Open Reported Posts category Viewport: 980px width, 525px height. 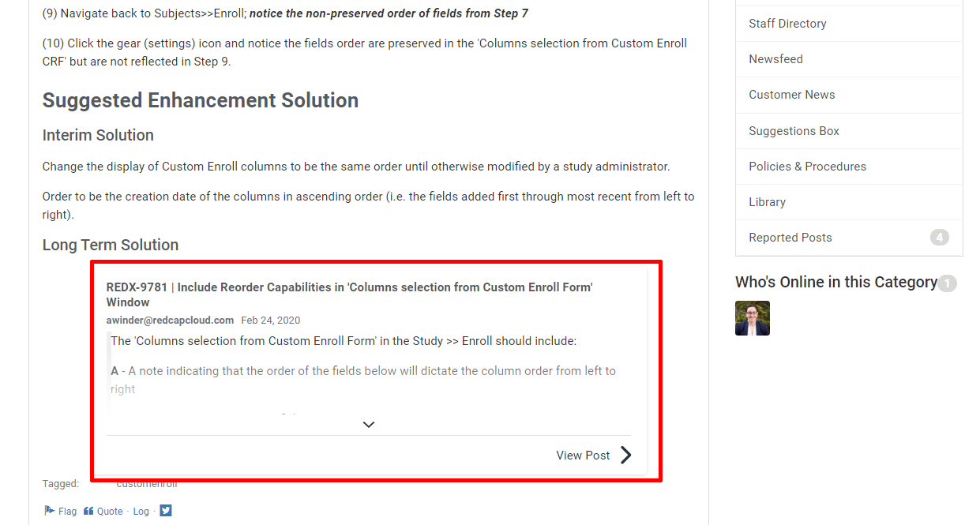point(790,238)
